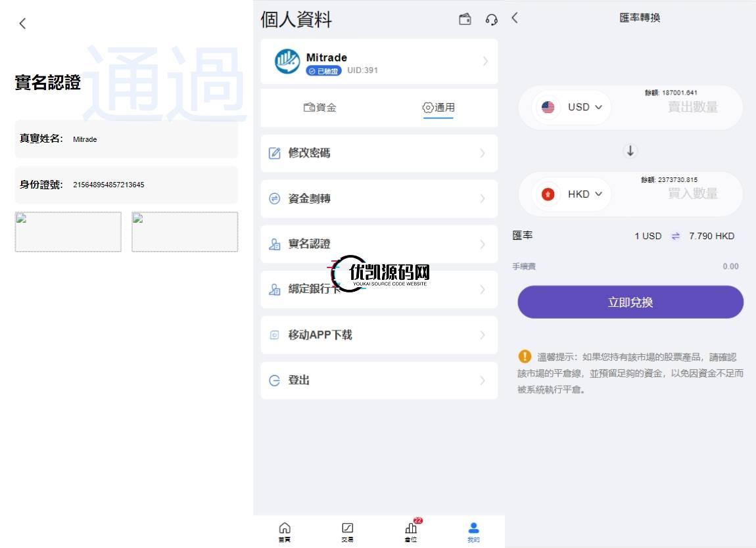Open the wallet icon in profile header

(465, 20)
